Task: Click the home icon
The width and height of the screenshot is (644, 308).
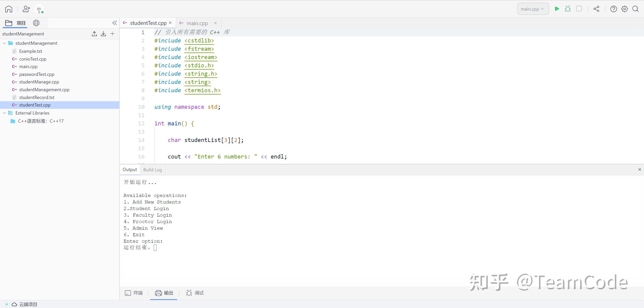Action: (9, 9)
